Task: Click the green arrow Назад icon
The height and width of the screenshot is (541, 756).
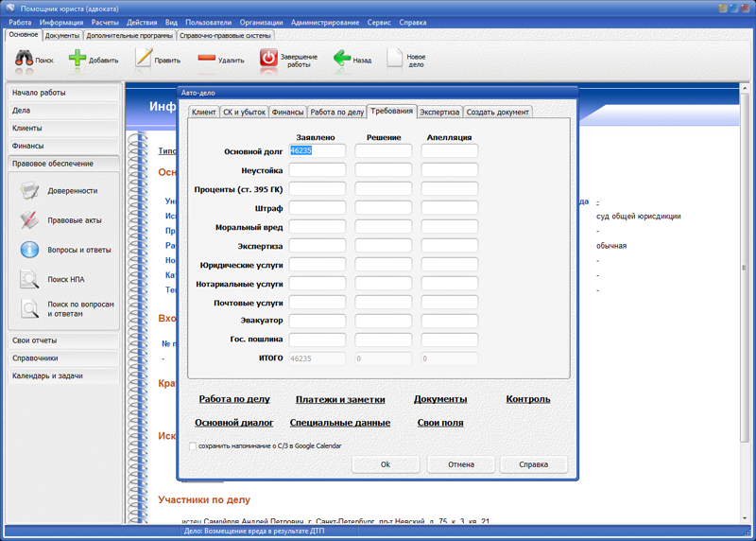Action: 342,59
